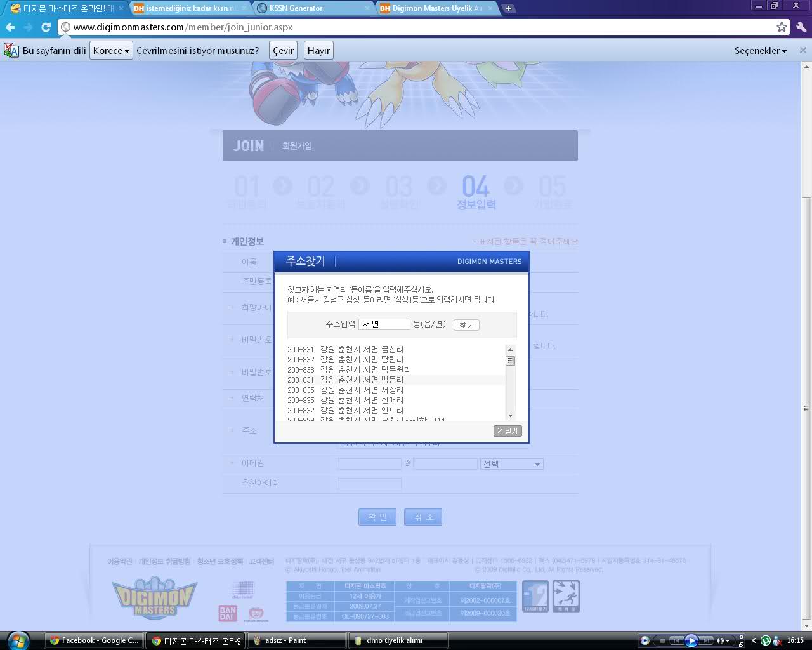This screenshot has width=812, height=650.
Task: Click the email domain input field
Action: [445, 464]
